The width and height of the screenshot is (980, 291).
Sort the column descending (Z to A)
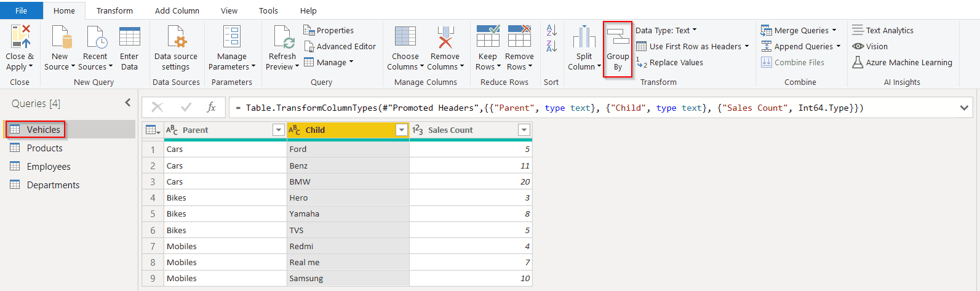pos(552,46)
